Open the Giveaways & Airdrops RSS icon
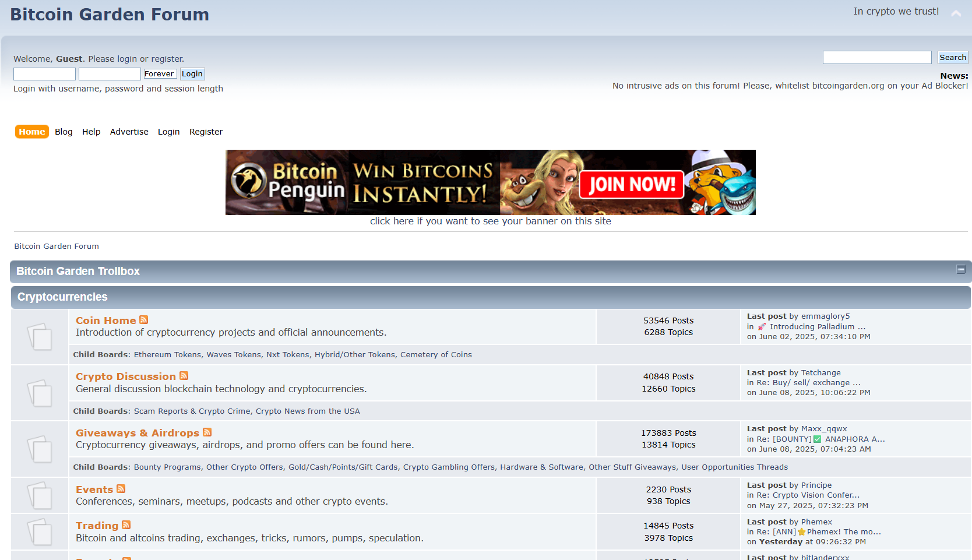This screenshot has height=560, width=972. [x=207, y=432]
